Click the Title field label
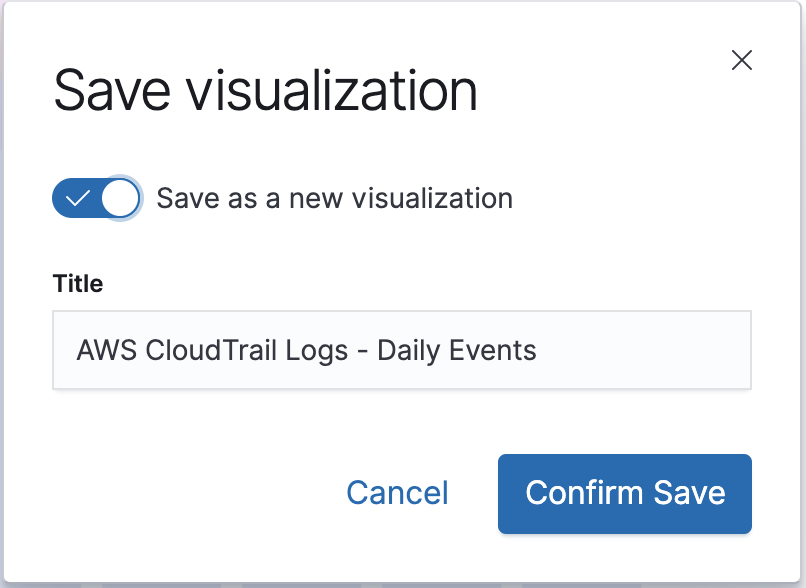Viewport: 806px width, 588px height. tap(78, 283)
